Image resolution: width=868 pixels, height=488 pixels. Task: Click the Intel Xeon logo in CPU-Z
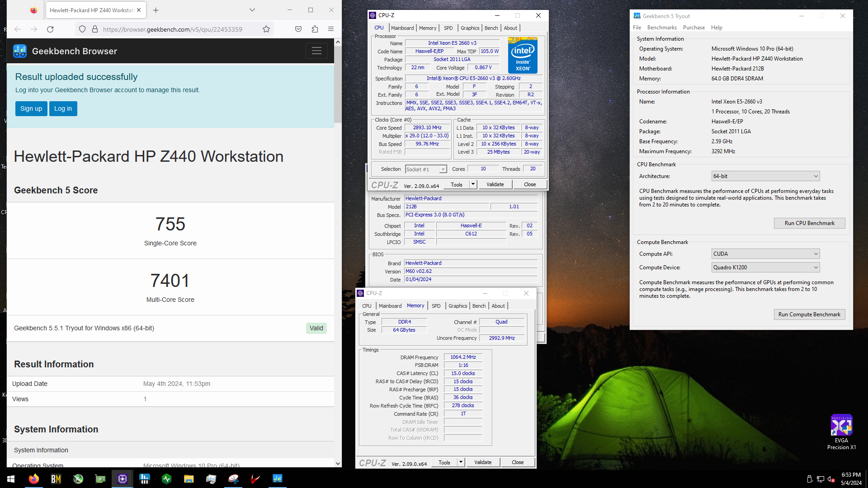coord(523,56)
